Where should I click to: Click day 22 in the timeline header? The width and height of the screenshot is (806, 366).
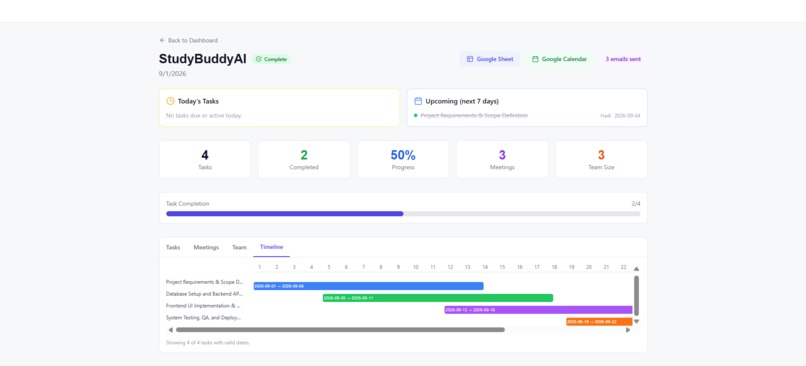coord(624,267)
